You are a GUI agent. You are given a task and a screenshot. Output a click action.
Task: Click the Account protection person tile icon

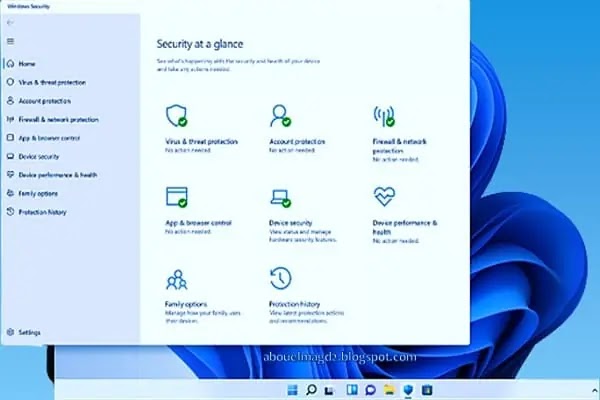point(280,116)
